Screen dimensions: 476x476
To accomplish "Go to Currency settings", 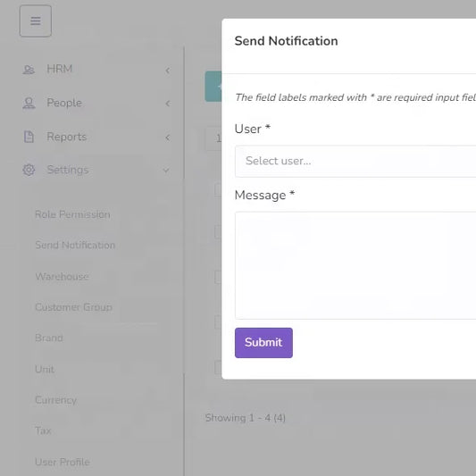I will 55,400.
